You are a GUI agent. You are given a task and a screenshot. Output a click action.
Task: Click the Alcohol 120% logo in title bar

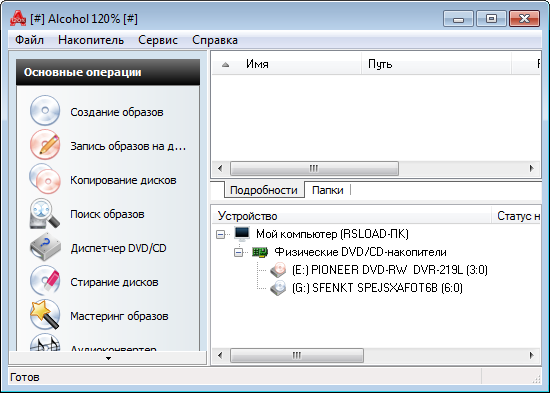click(x=18, y=18)
